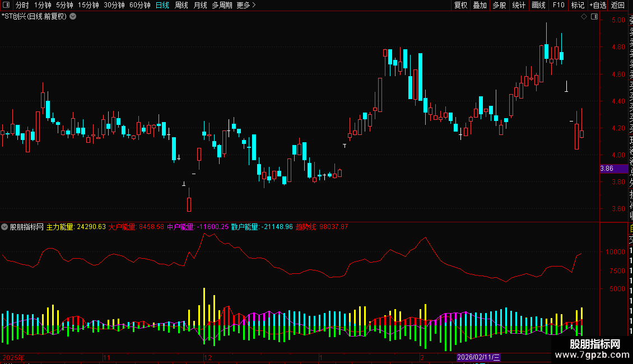The image size is (633, 364).
Task: Toggle the right side panel icon
Action: click(594, 17)
